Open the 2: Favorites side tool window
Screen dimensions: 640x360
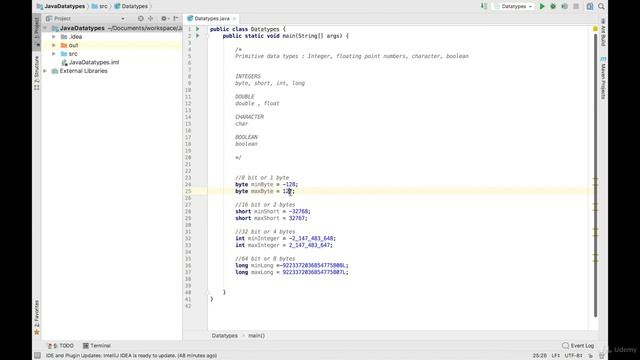(37, 318)
